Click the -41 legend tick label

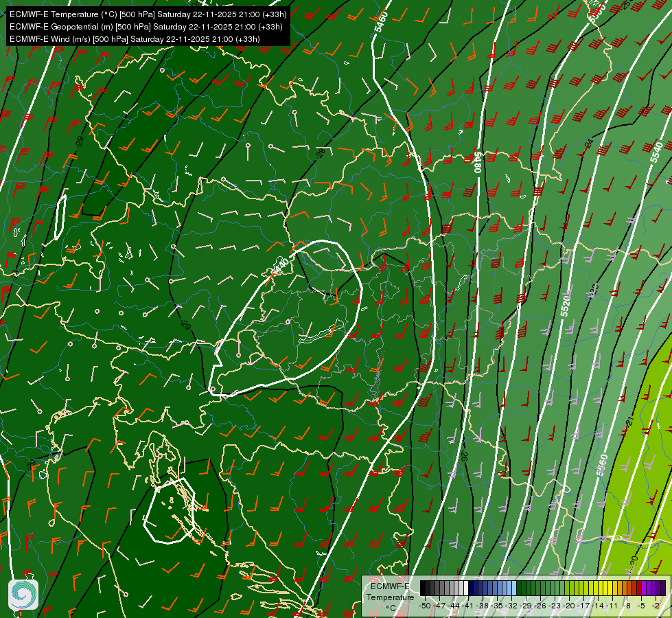[x=468, y=606]
